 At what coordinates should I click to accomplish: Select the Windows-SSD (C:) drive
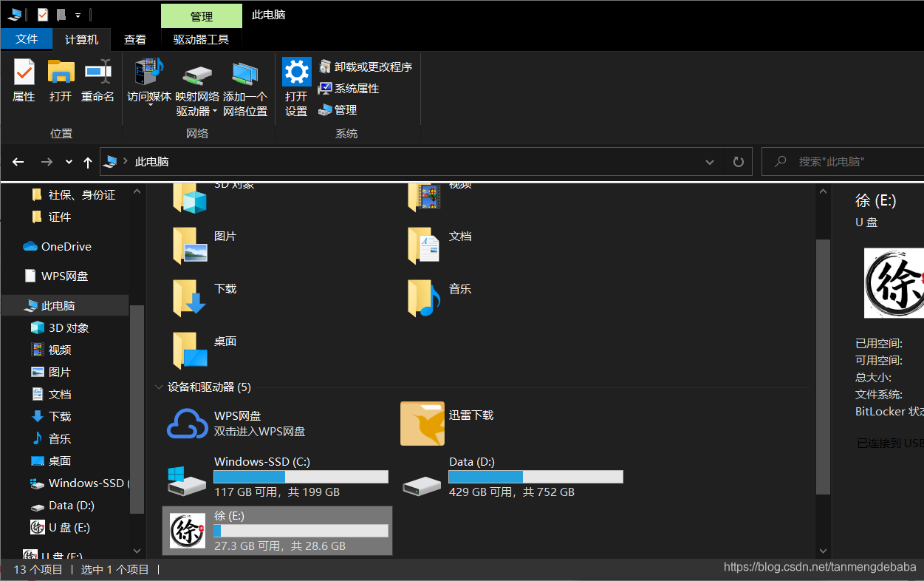tap(186, 478)
